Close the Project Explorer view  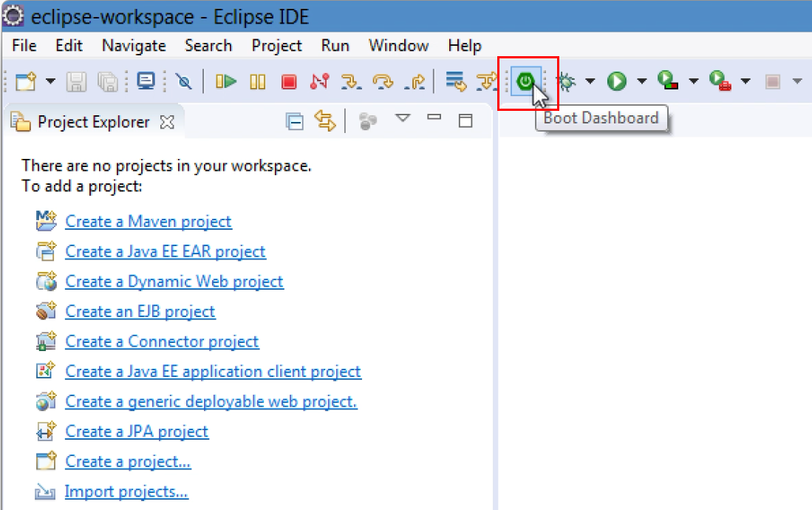click(167, 122)
